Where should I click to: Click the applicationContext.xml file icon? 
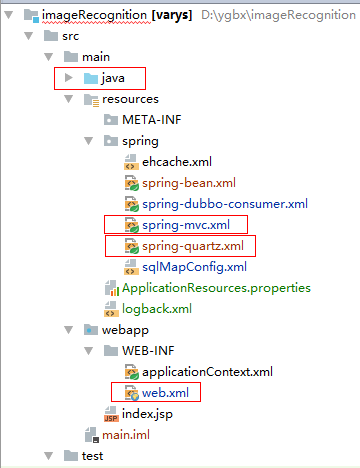pyautogui.click(x=132, y=372)
